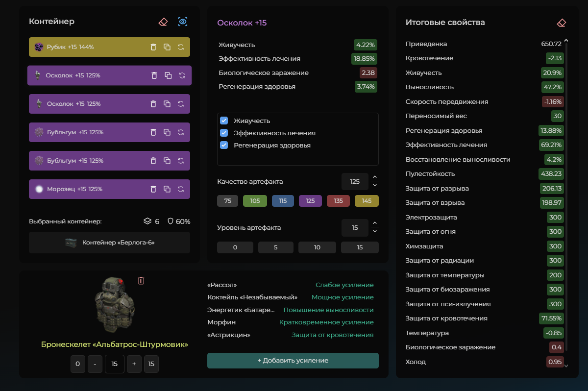Delete the second Бубльгум artifact
This screenshot has width=588, height=391.
pos(153,161)
